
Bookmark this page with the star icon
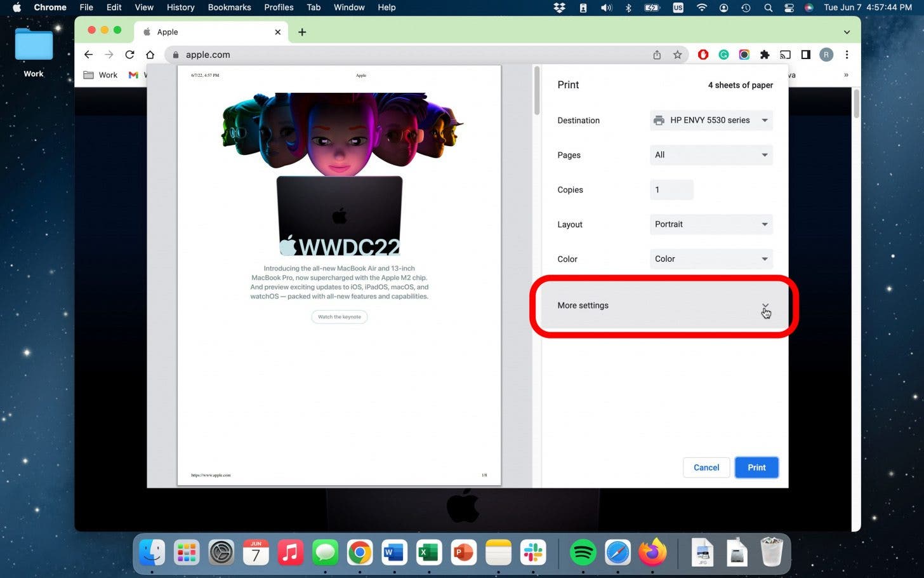pos(677,55)
